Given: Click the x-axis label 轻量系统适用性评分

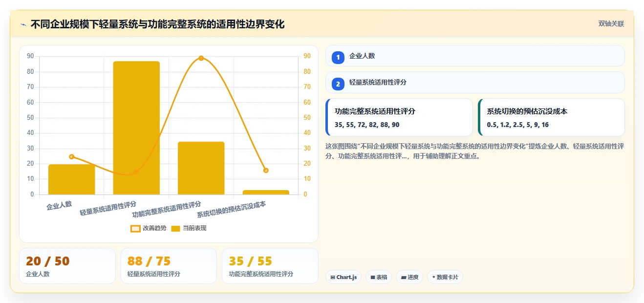Looking at the screenshot, I should (x=108, y=208).
